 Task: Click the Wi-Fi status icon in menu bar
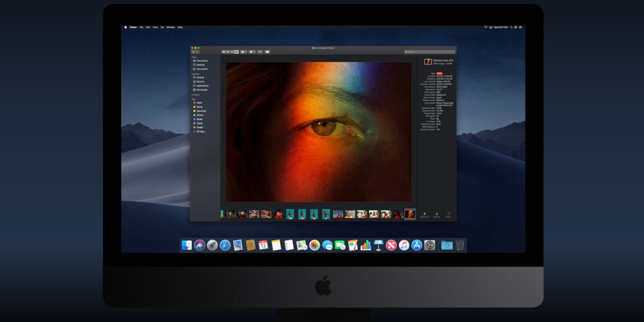[485, 27]
